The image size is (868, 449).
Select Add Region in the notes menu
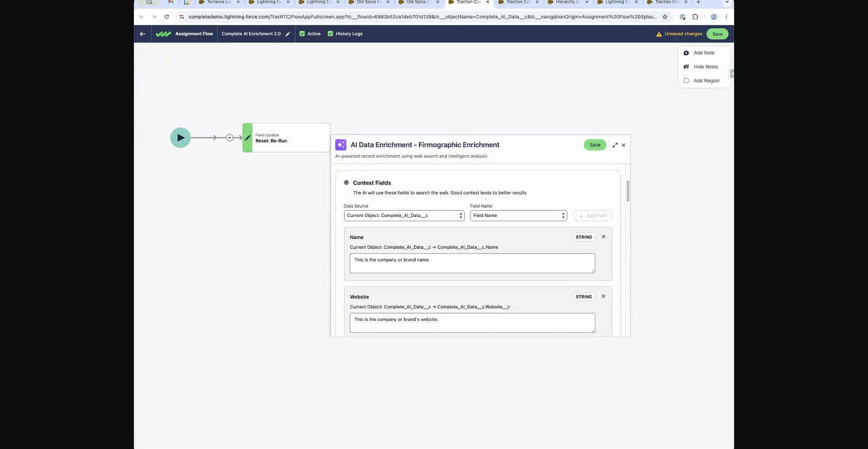(706, 81)
